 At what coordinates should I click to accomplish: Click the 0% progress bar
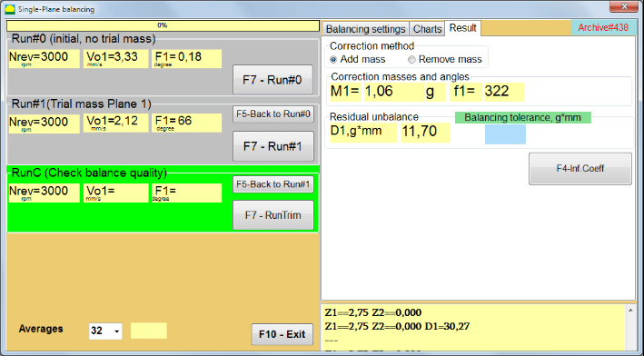(x=163, y=25)
